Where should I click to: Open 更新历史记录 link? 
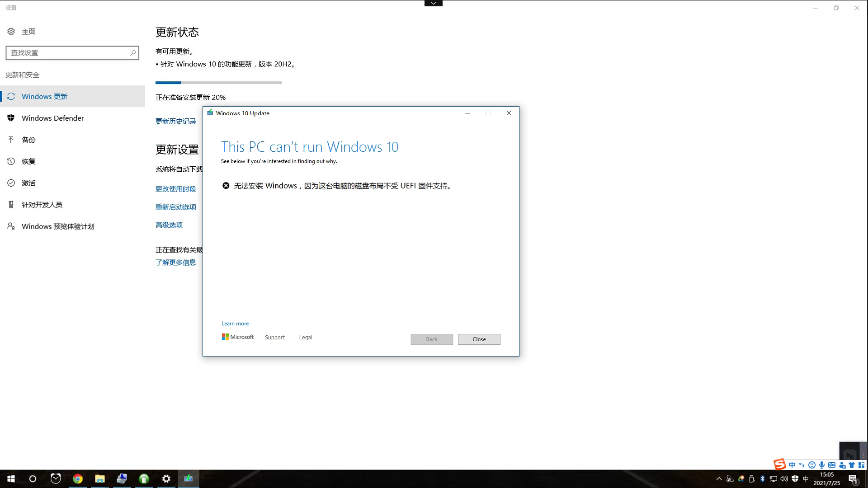pos(176,121)
